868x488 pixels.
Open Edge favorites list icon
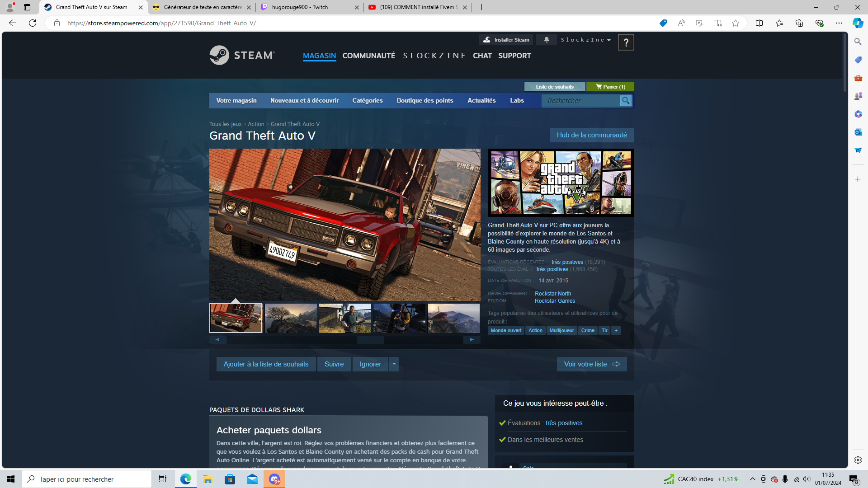tap(779, 23)
